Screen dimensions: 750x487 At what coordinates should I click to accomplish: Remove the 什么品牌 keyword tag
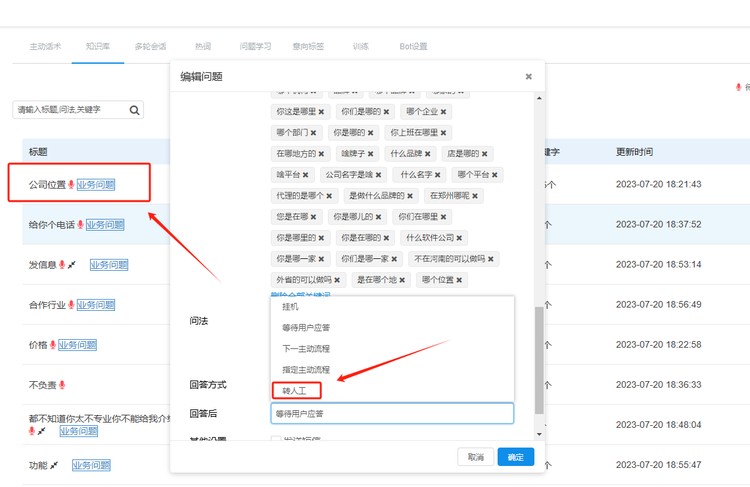coord(428,154)
